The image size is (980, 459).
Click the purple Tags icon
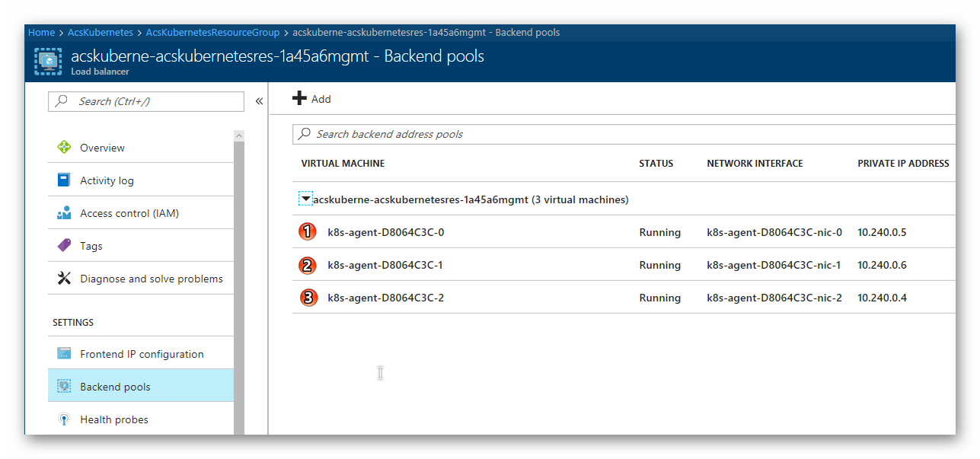point(64,246)
